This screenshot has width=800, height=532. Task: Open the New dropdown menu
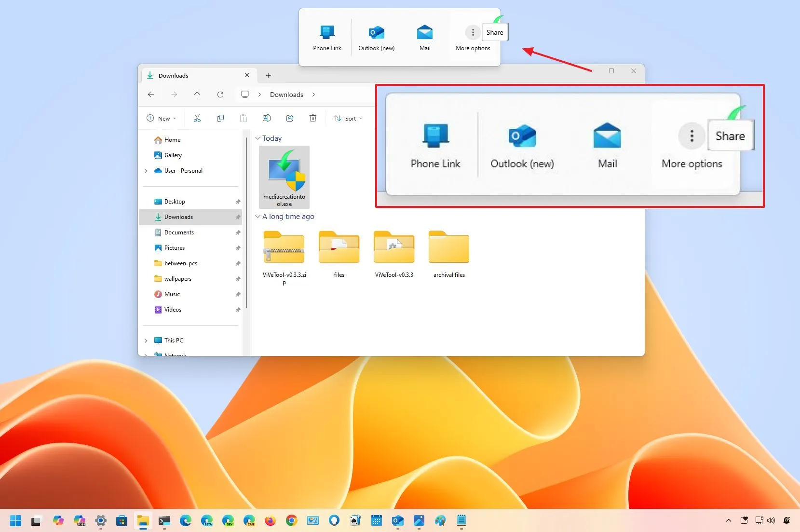coord(161,118)
